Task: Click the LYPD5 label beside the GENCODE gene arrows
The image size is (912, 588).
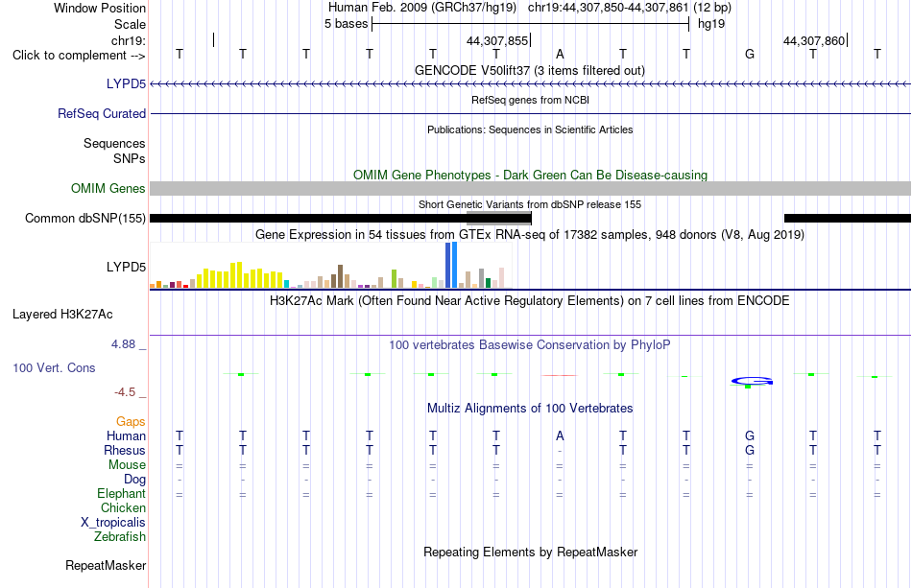Action: [x=126, y=83]
